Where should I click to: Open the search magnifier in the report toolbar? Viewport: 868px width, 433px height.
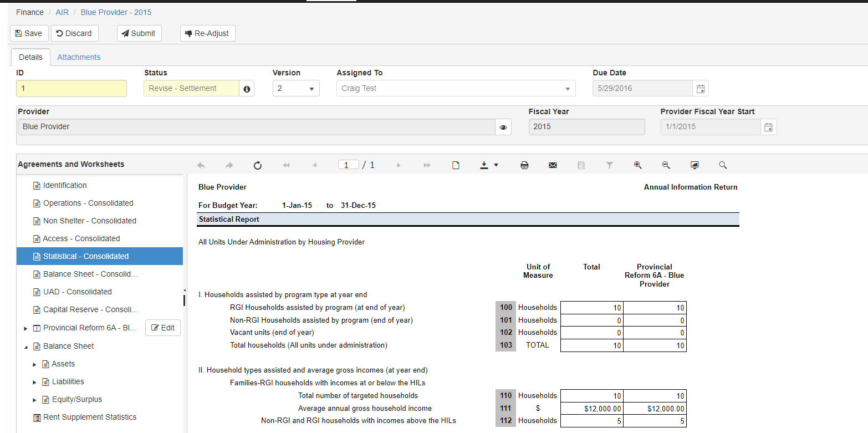pyautogui.click(x=723, y=165)
